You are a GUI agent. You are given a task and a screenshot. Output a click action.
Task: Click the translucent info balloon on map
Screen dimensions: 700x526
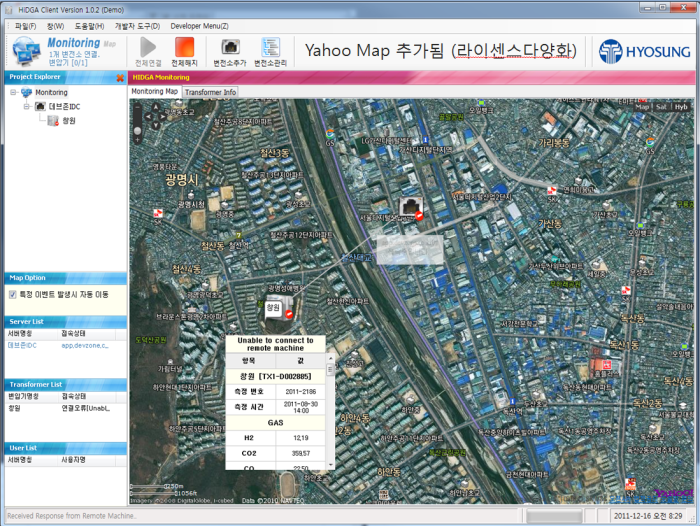(410, 250)
